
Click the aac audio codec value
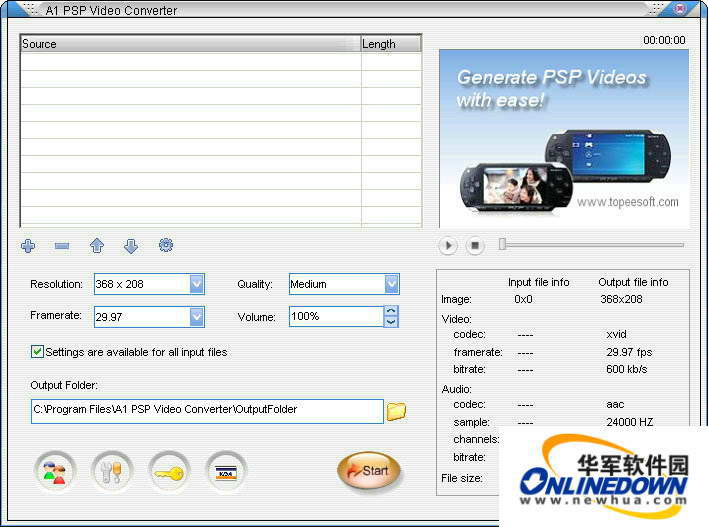(615, 404)
